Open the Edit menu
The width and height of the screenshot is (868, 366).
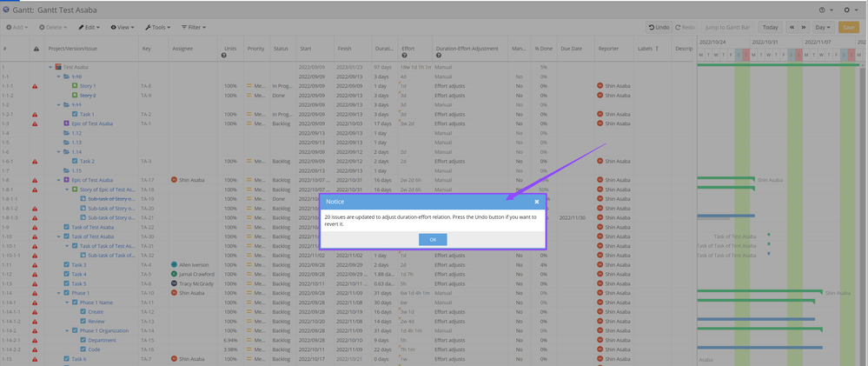pyautogui.click(x=89, y=27)
